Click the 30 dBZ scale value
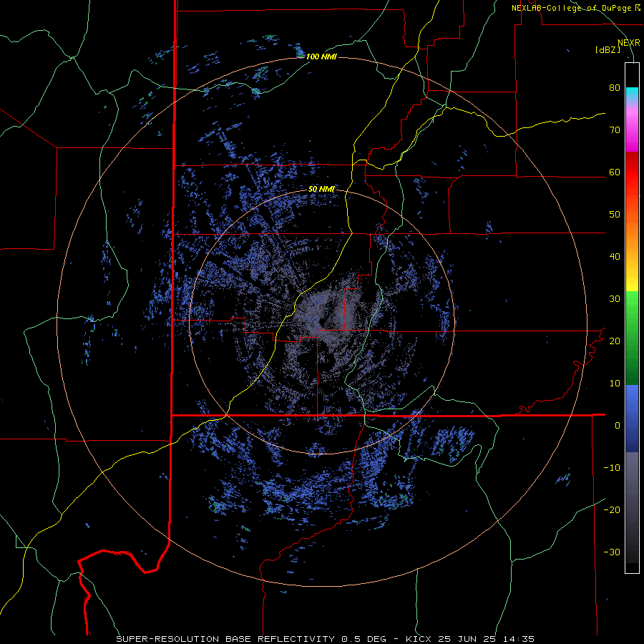644x644 pixels. click(615, 299)
